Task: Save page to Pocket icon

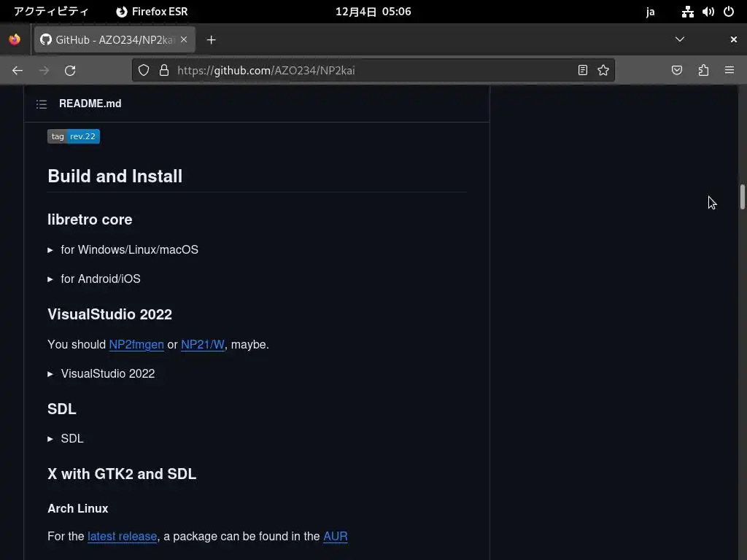Action: pos(677,71)
